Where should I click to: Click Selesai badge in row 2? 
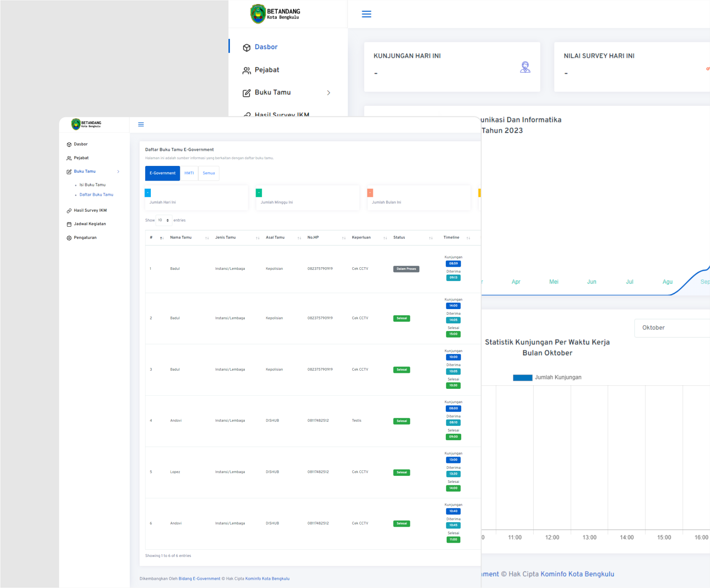[401, 319]
